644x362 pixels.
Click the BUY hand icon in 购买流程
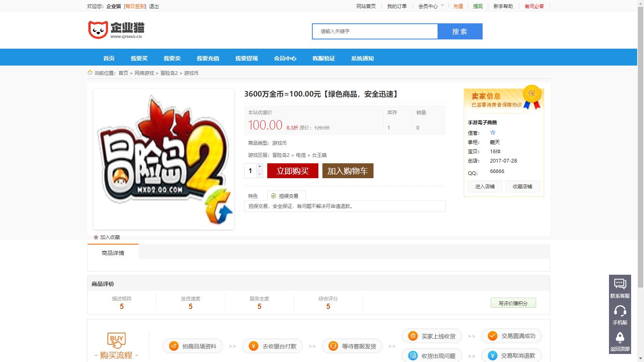117,340
